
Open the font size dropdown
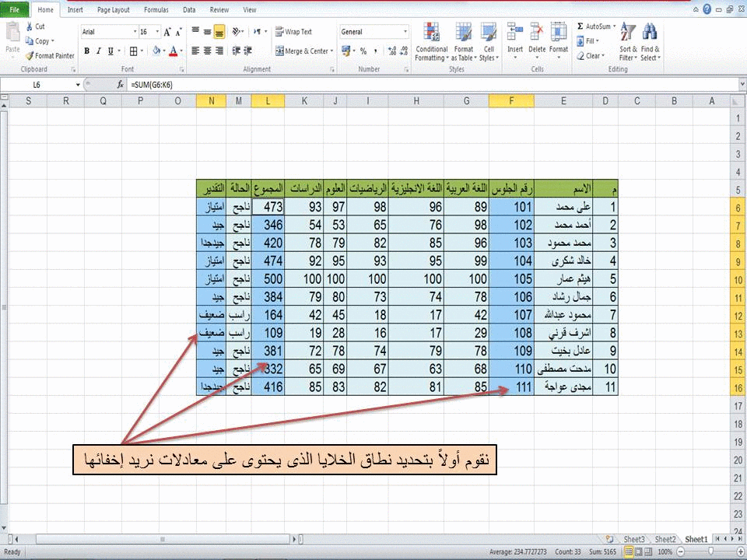pos(156,32)
